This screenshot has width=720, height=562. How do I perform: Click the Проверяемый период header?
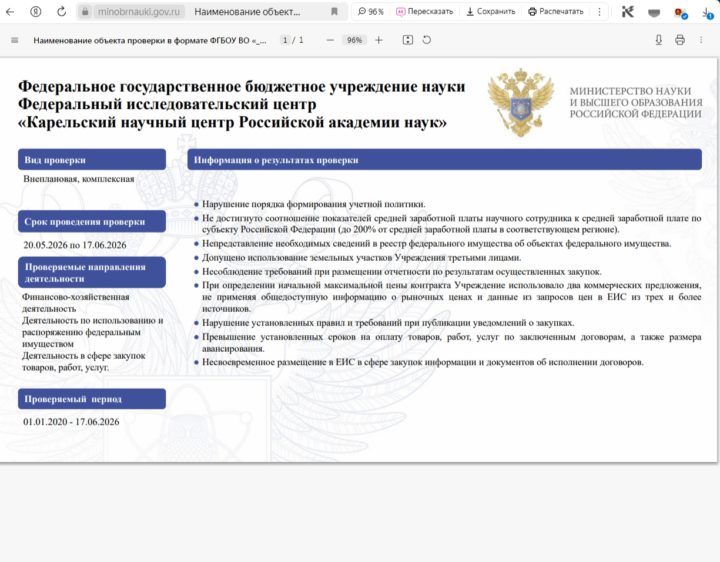(92, 399)
